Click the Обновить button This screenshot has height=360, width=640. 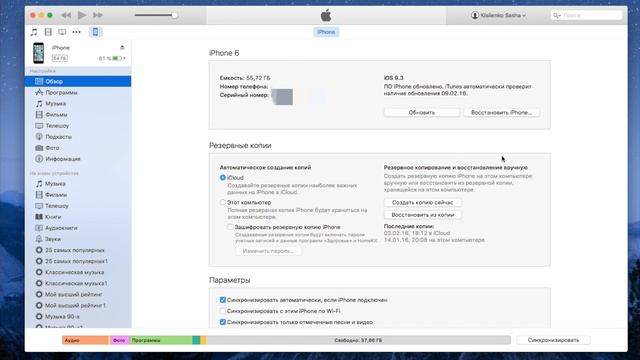point(422,112)
